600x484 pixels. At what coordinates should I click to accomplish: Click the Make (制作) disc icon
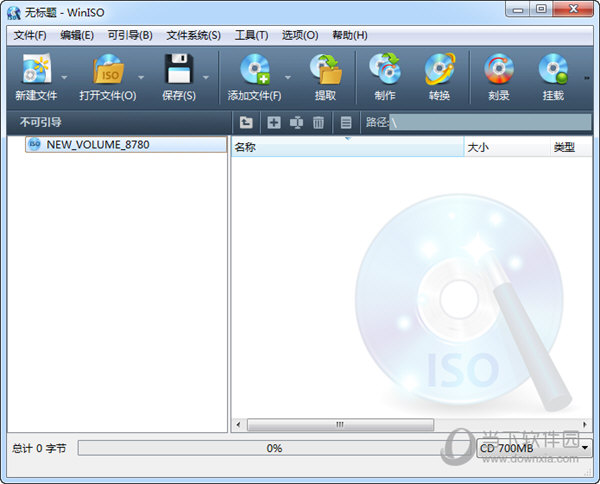point(385,69)
